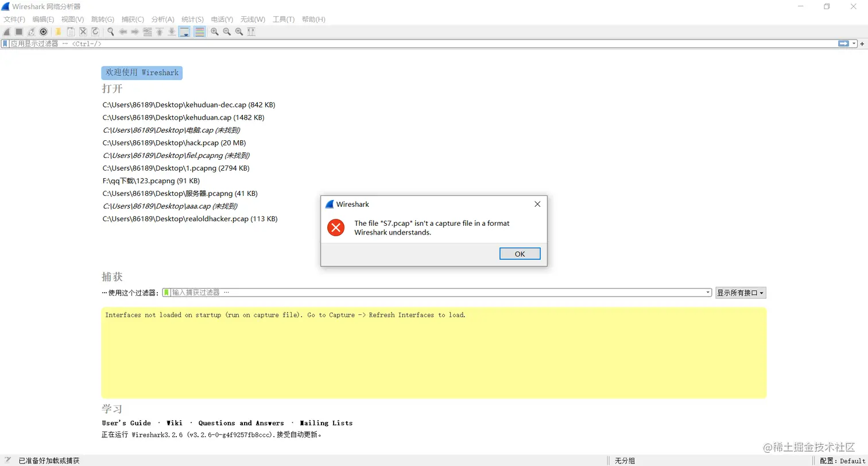Go to next packet arrow icon
Screen dimensions: 868x466
point(135,32)
